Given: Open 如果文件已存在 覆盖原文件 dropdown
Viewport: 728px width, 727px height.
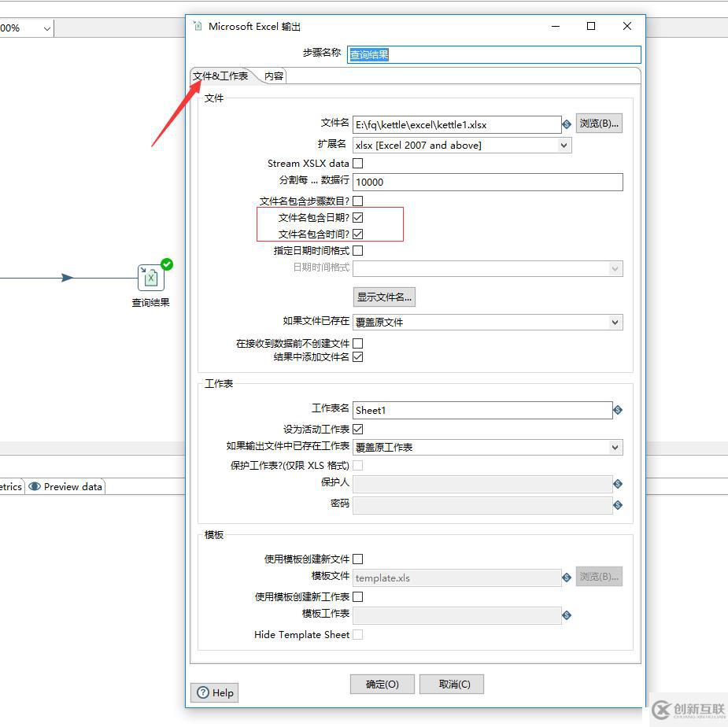Looking at the screenshot, I should (487, 322).
